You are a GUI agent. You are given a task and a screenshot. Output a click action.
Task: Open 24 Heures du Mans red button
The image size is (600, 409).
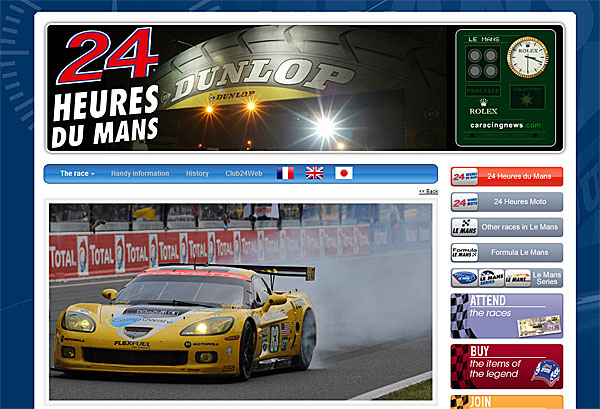tap(507, 176)
